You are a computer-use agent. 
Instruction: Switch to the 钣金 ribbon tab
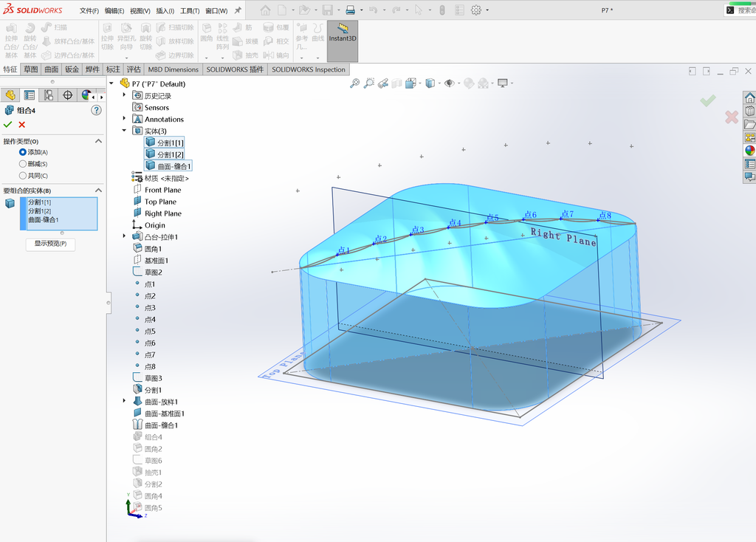coord(72,69)
